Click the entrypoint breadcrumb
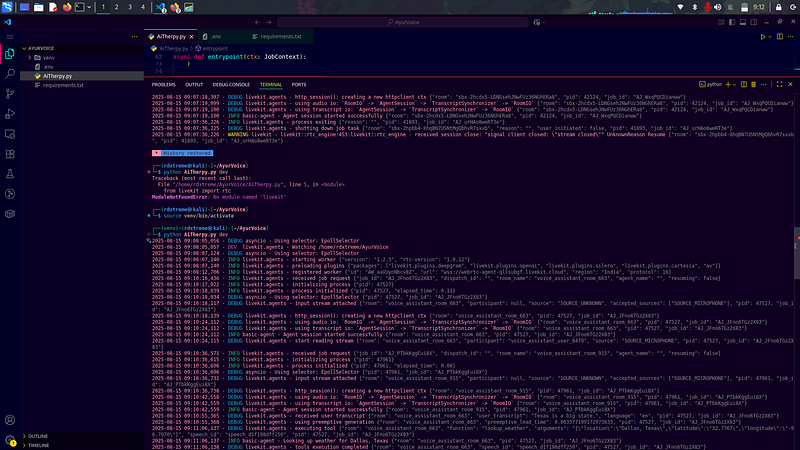 pyautogui.click(x=212, y=48)
